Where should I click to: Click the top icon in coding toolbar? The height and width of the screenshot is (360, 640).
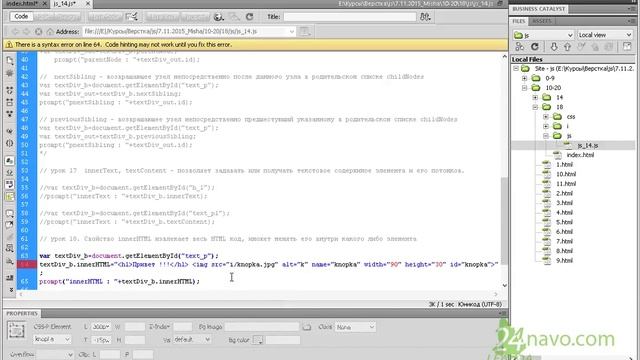pyautogui.click(x=10, y=60)
